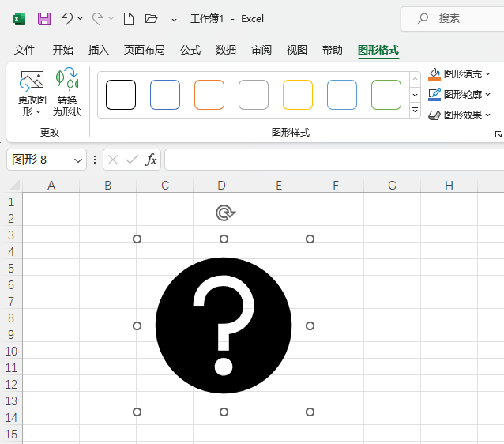Screen dimensions: 504x444
Task: Open the 图形效果 effects dropdown
Action: (459, 115)
